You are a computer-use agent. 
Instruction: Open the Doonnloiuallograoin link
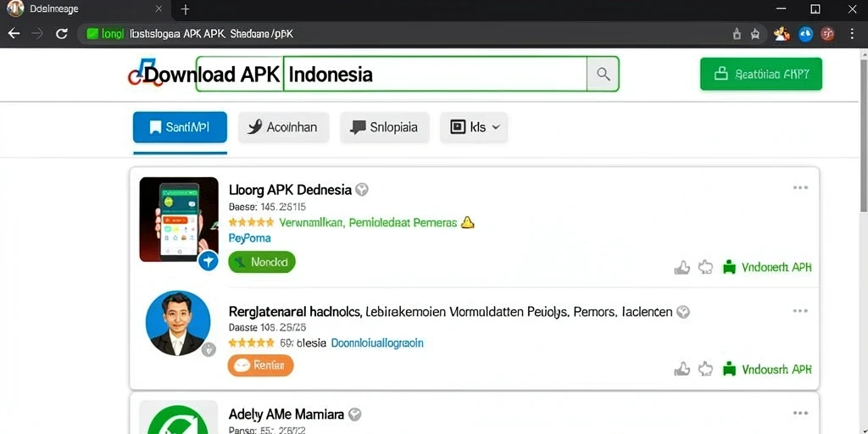tap(377, 342)
